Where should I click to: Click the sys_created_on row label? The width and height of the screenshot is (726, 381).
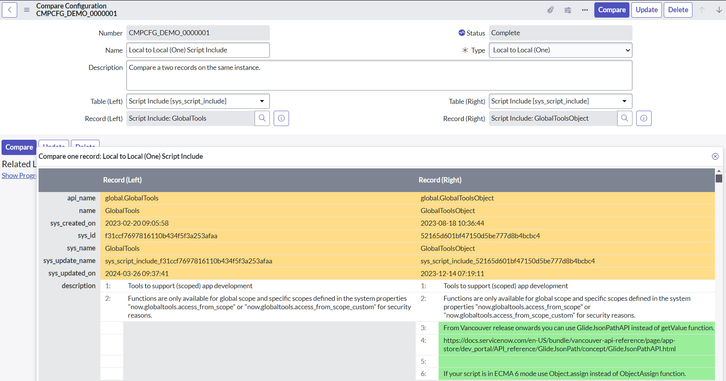pyautogui.click(x=73, y=223)
